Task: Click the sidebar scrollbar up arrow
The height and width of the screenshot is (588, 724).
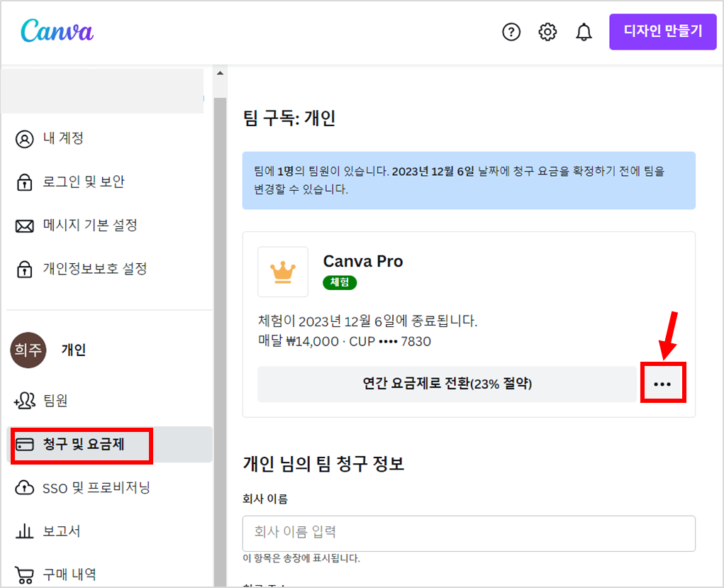Action: pyautogui.click(x=221, y=73)
